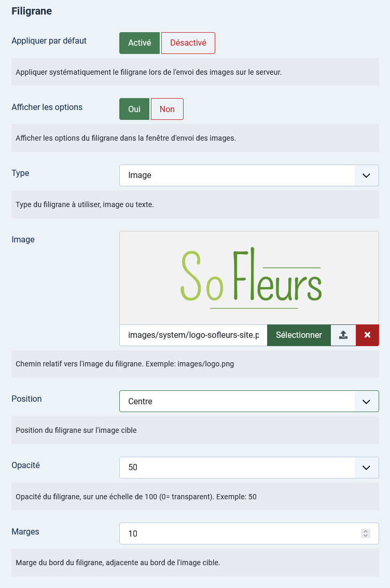Click the Marges spinner up arrow
Image resolution: width=390 pixels, height=588 pixels.
pyautogui.click(x=366, y=531)
